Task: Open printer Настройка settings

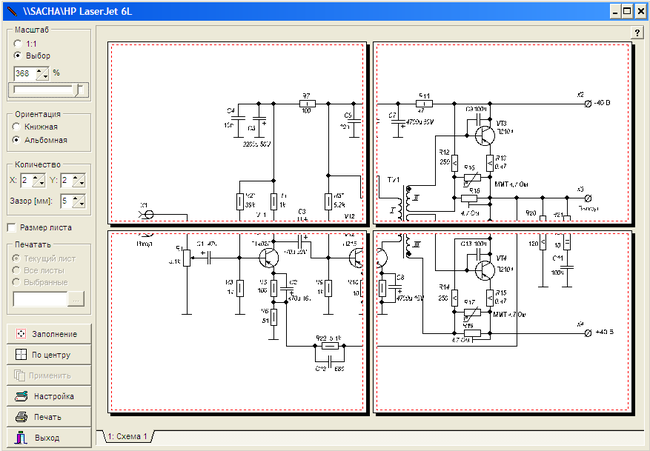Action: coord(49,396)
